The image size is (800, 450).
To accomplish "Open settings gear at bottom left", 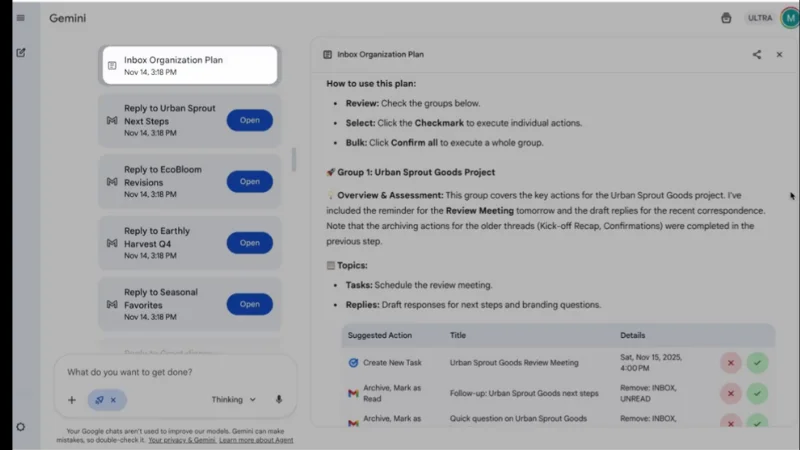I will pos(20,427).
